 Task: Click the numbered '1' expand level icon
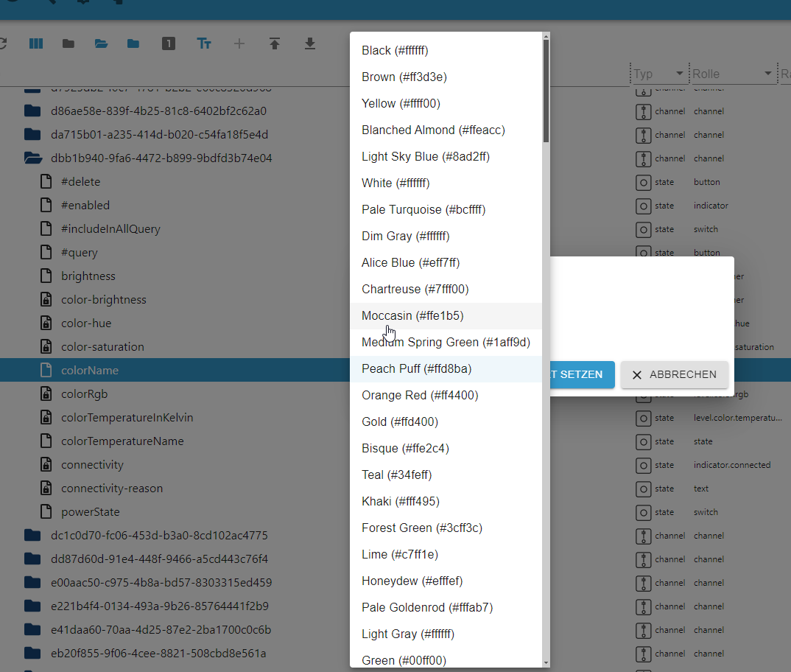[x=169, y=44]
